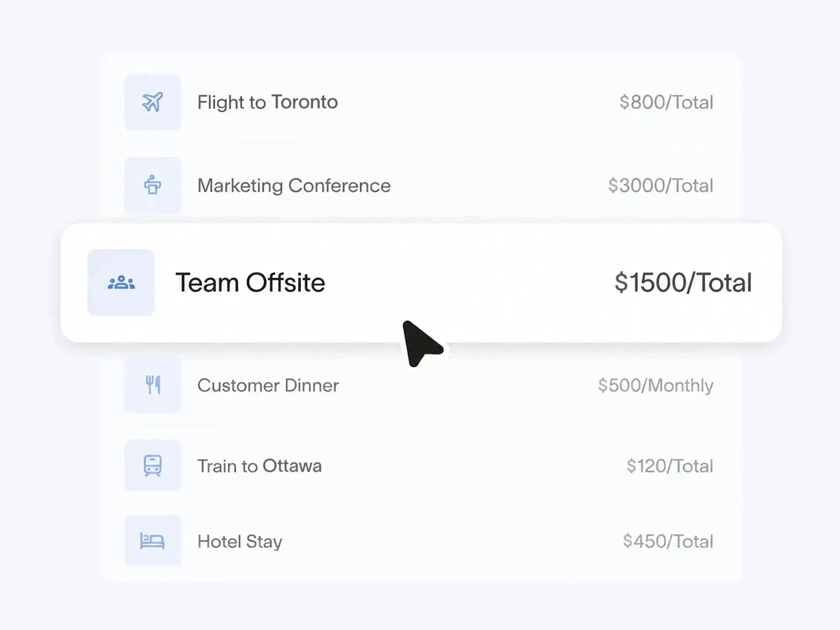Screen dimensions: 840x630
Task: Click the $500/Monthly amount
Action: coord(656,385)
